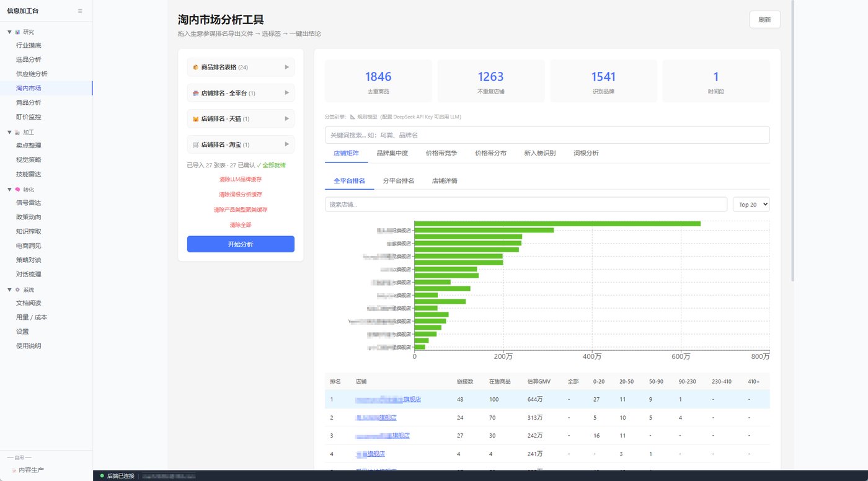Image resolution: width=868 pixels, height=481 pixels.
Task: Click the 转化 section brain icon
Action: pos(17,189)
